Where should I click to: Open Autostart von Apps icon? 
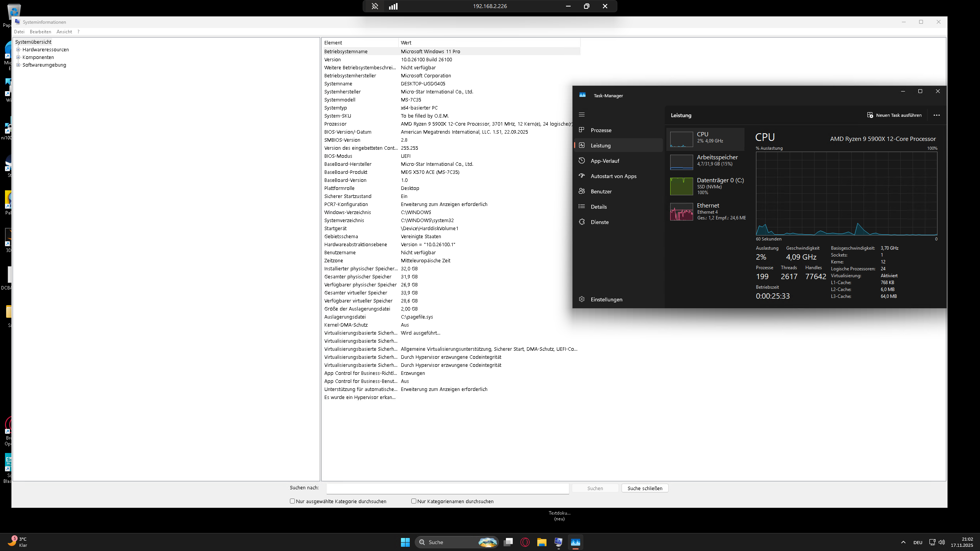click(582, 176)
